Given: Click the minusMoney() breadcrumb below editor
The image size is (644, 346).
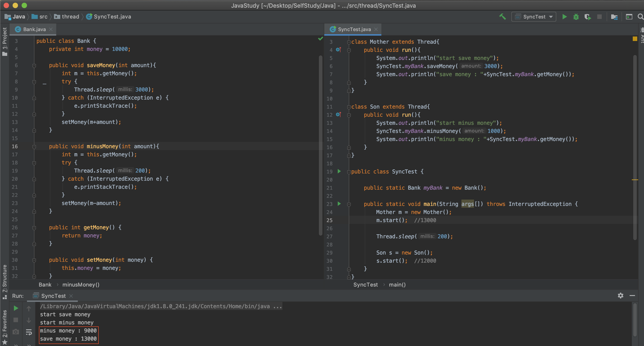Looking at the screenshot, I should pos(81,285).
